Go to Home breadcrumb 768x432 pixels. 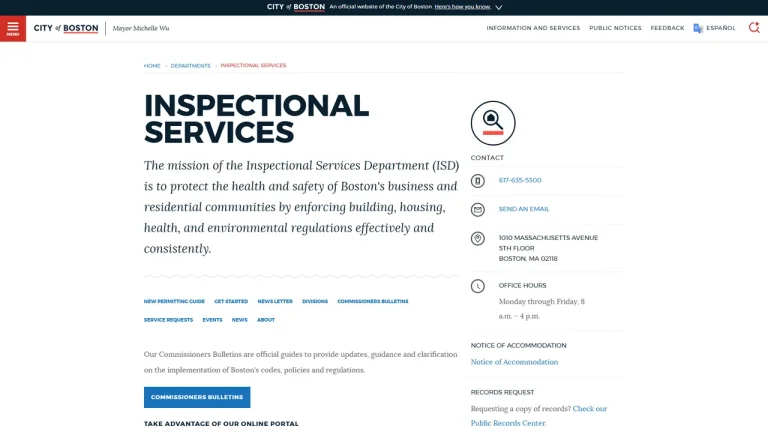click(152, 66)
